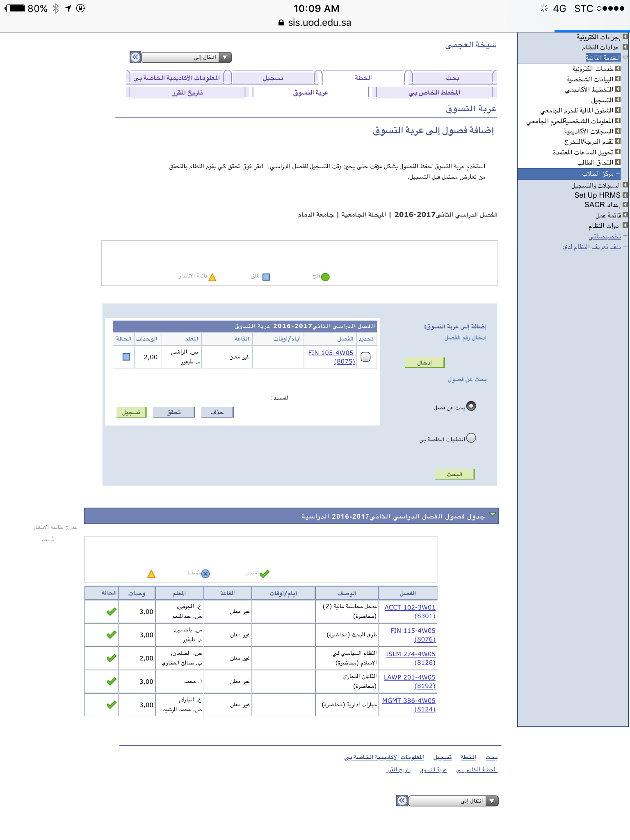630x840 pixels.
Task: Open 'ملف تعريف النظام لدي' sidebar link
Action: pyautogui.click(x=591, y=247)
